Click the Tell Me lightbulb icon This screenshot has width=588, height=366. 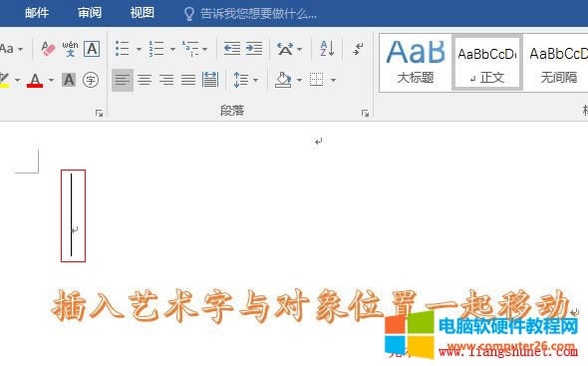(x=189, y=14)
